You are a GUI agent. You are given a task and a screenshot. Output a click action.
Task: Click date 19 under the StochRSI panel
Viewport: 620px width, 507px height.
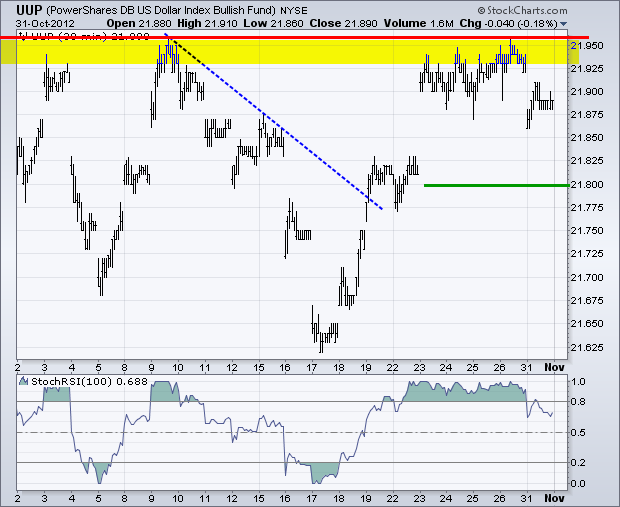(366, 498)
